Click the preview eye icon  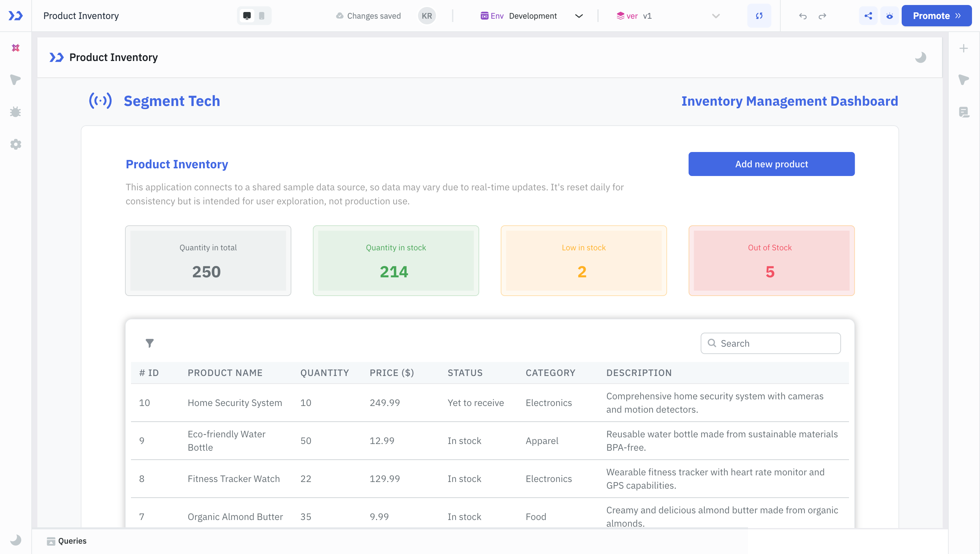[889, 16]
